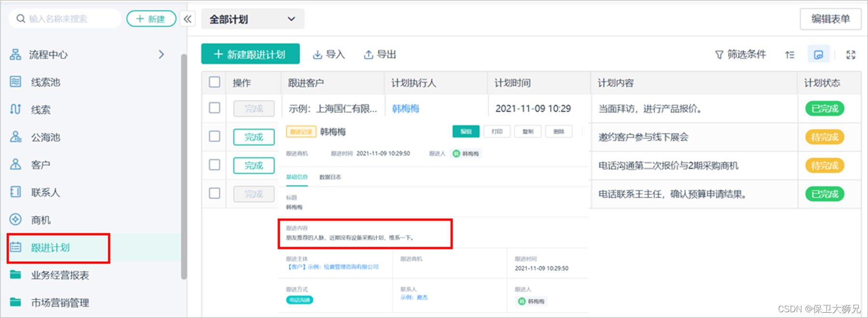Image resolution: width=868 pixels, height=318 pixels.
Task: Click the 联系人 sidebar icon
Action: tap(15, 192)
